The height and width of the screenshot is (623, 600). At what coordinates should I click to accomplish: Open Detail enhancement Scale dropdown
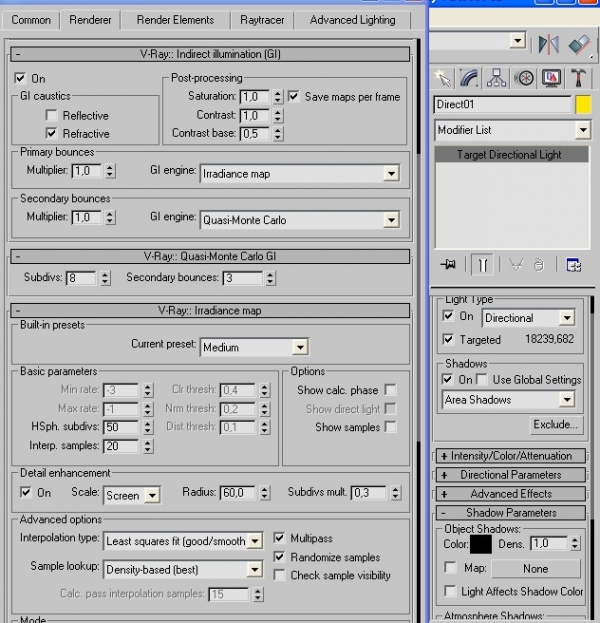(x=132, y=495)
